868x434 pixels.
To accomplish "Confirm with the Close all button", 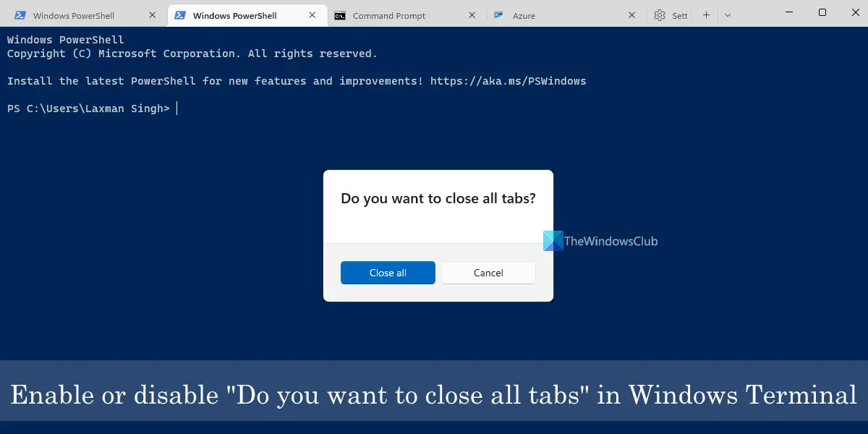I will [x=388, y=273].
